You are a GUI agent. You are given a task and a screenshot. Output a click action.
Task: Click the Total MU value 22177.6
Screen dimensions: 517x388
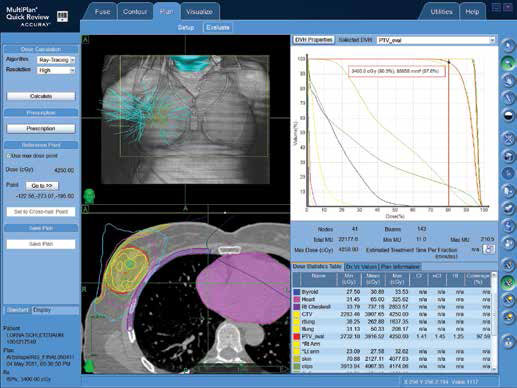[348, 239]
